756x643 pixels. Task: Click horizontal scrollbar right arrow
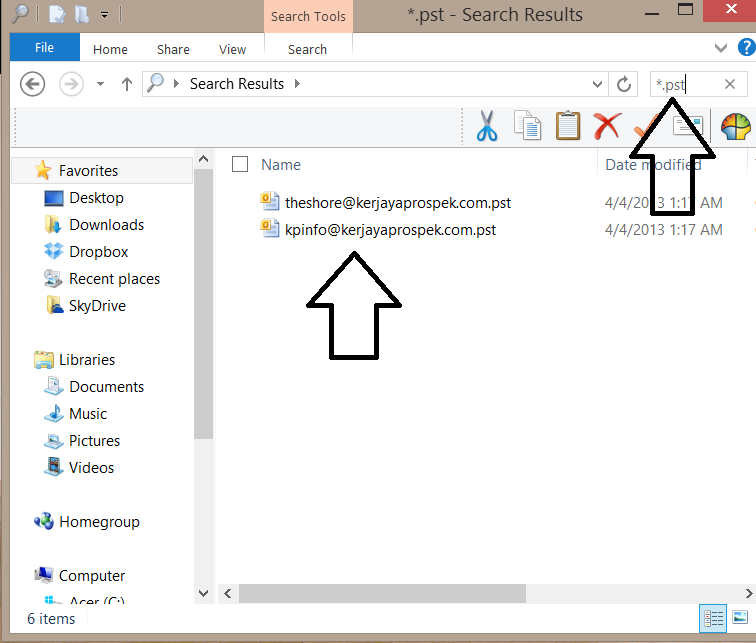tap(749, 593)
